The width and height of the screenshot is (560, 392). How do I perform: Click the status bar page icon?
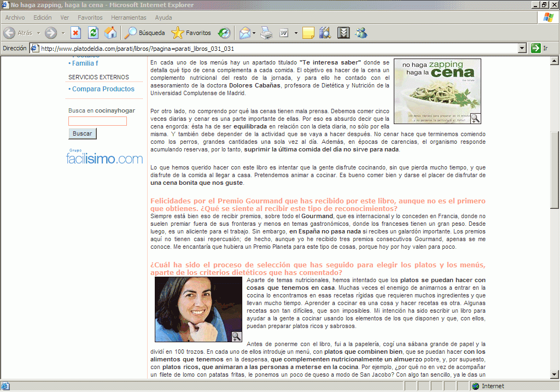[x=5, y=386]
